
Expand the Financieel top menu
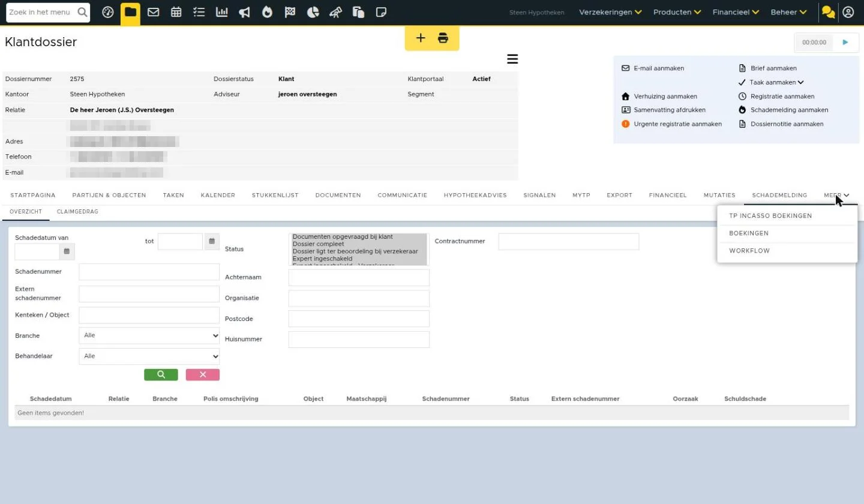tap(736, 12)
